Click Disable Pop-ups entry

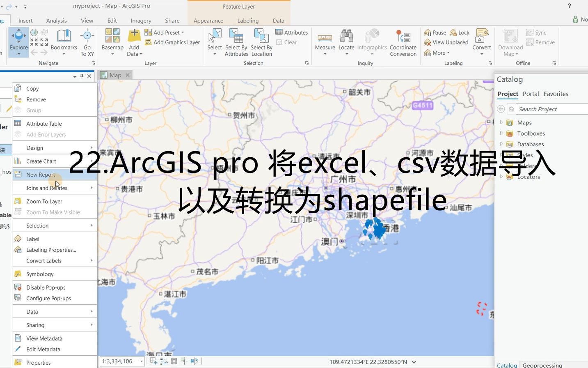[55, 287]
